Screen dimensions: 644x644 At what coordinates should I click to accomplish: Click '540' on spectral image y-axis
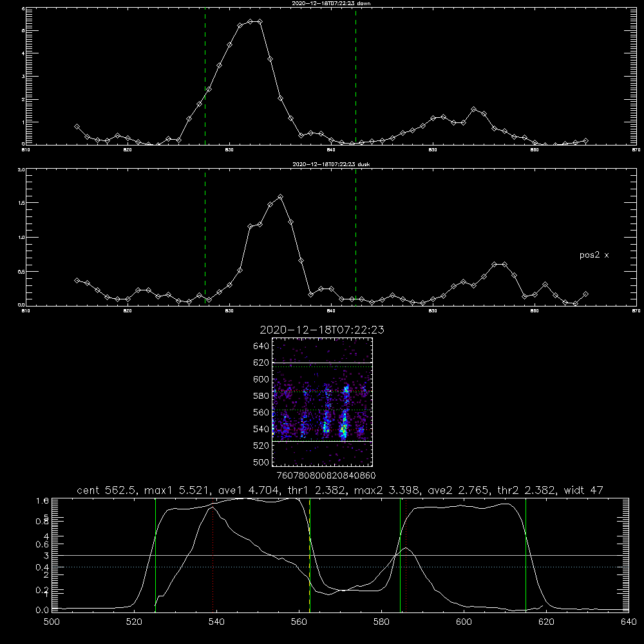(261, 429)
